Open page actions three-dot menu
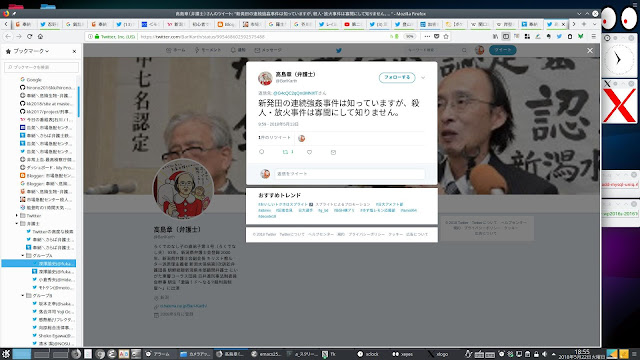The height and width of the screenshot is (360, 640). tap(427, 36)
